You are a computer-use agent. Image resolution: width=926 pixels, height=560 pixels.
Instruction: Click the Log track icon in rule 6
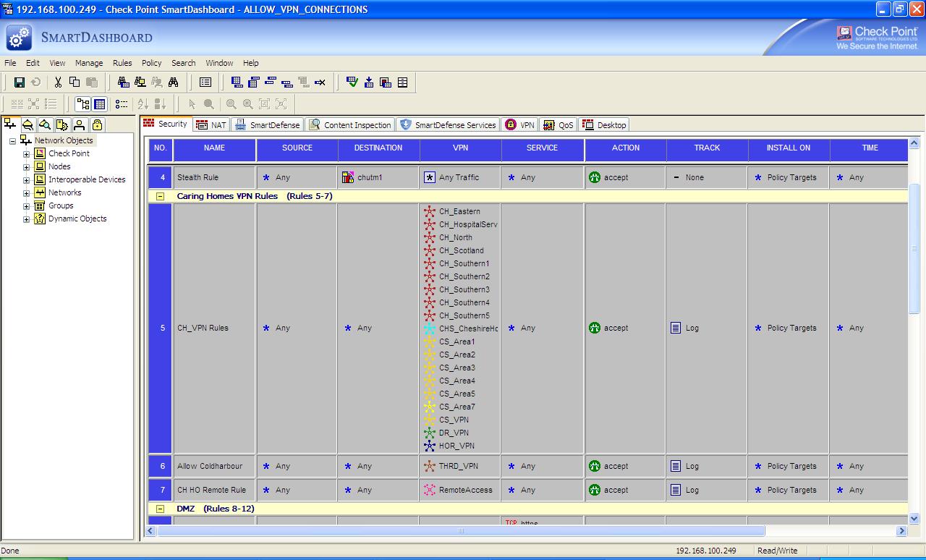tap(676, 466)
